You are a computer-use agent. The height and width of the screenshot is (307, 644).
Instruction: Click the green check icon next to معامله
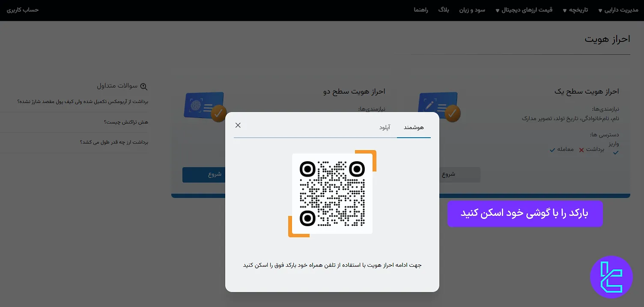(x=553, y=150)
